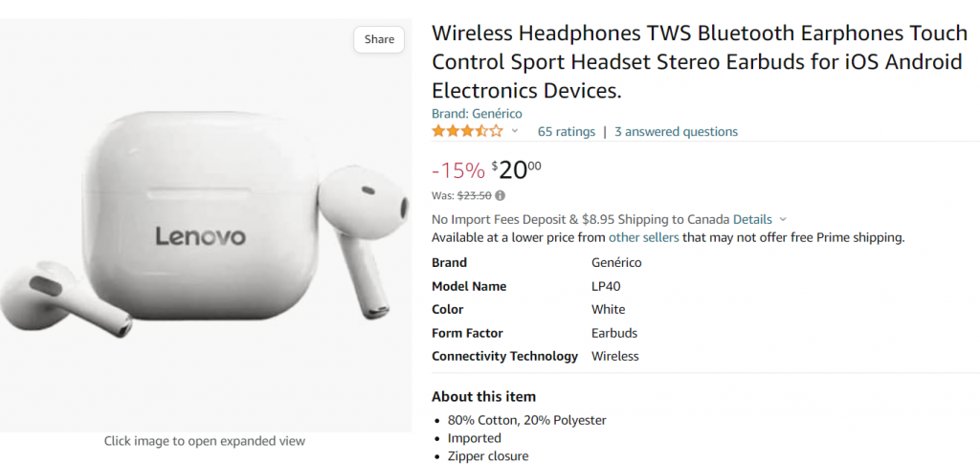
Task: Open the other sellers link
Action: (x=643, y=237)
